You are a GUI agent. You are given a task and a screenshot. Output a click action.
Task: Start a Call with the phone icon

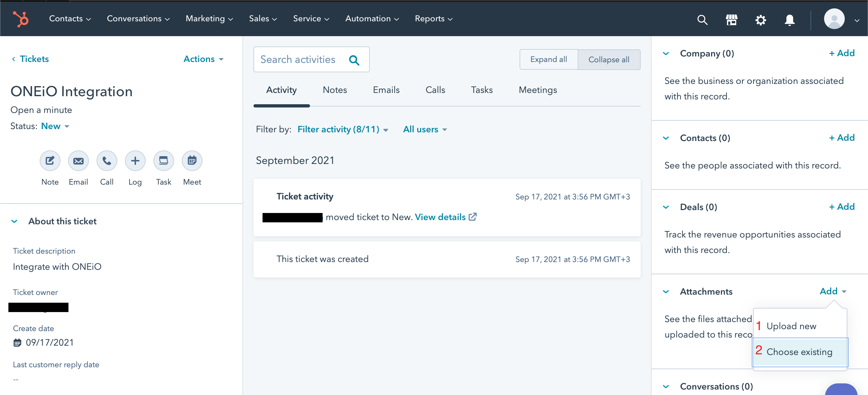click(107, 161)
